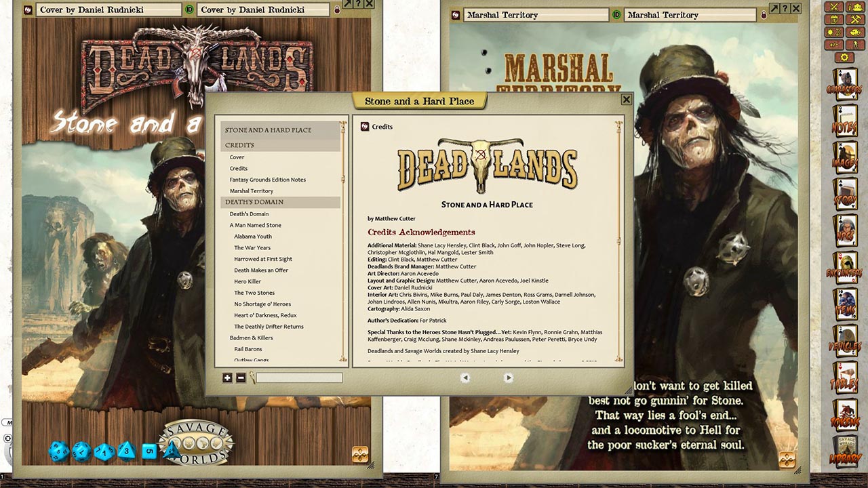Image resolution: width=868 pixels, height=488 pixels.
Task: Select A Man Named Stone entry
Action: pos(256,225)
